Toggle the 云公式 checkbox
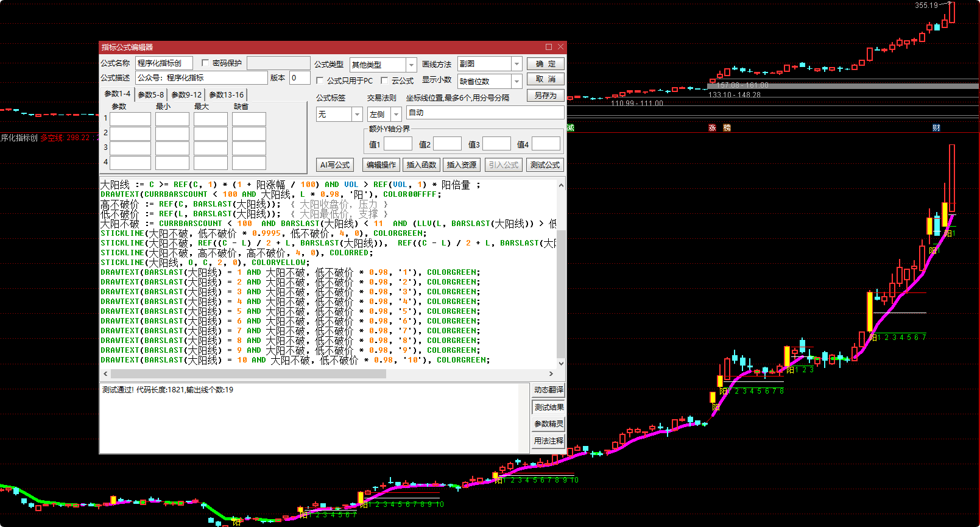Image resolution: width=980 pixels, height=527 pixels. (x=384, y=80)
